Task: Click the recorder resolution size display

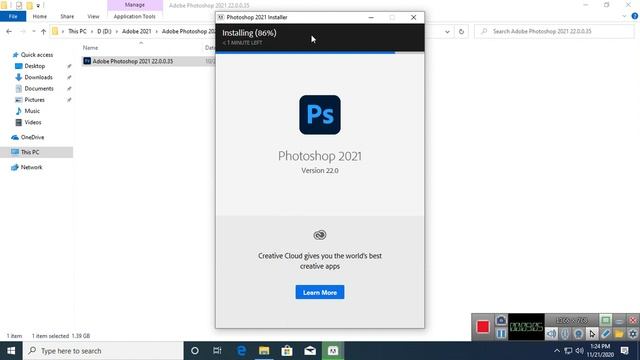Action: [x=572, y=320]
